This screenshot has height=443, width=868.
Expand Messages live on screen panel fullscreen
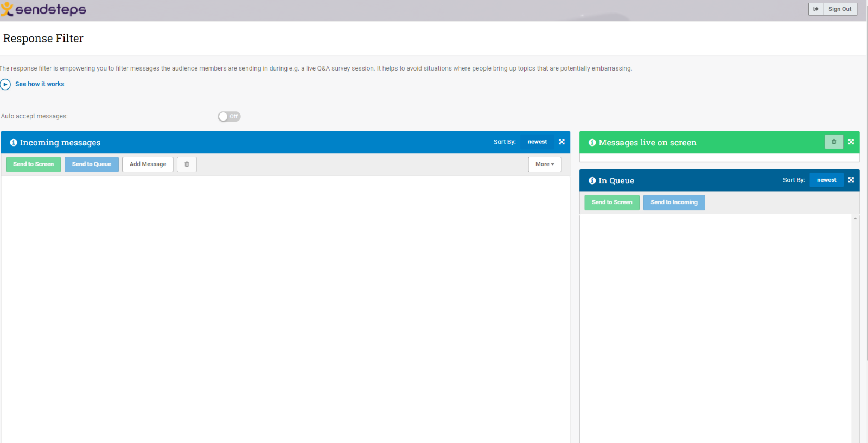point(851,142)
